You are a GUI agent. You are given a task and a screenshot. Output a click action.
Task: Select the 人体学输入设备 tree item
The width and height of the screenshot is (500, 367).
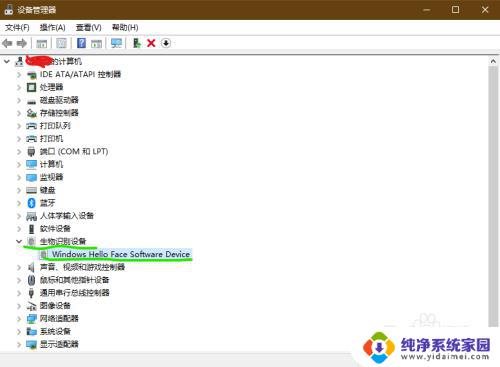point(67,216)
